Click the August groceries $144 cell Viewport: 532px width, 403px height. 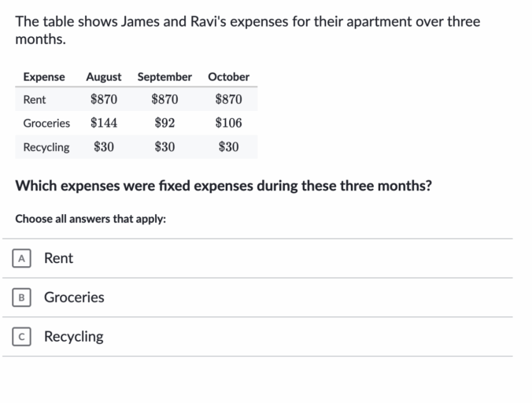coord(104,123)
